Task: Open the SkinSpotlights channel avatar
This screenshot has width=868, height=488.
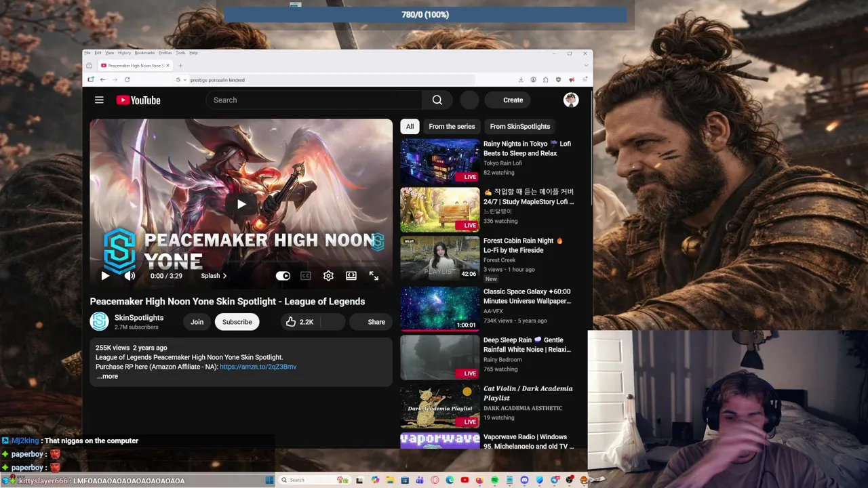Action: coord(100,322)
